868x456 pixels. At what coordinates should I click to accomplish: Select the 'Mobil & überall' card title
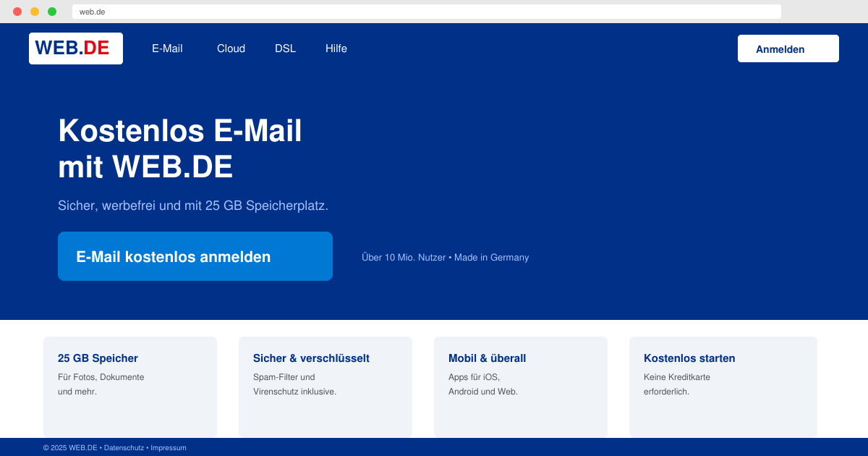(487, 358)
